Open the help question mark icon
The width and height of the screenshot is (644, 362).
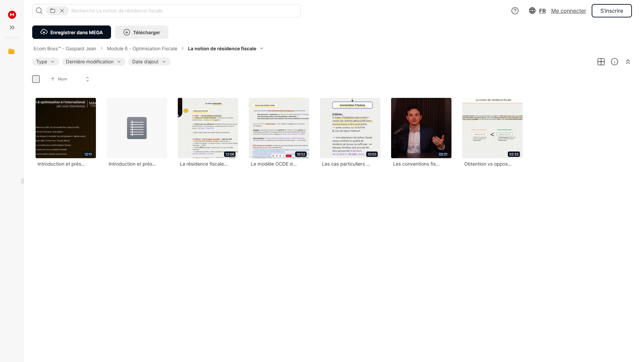pos(515,11)
